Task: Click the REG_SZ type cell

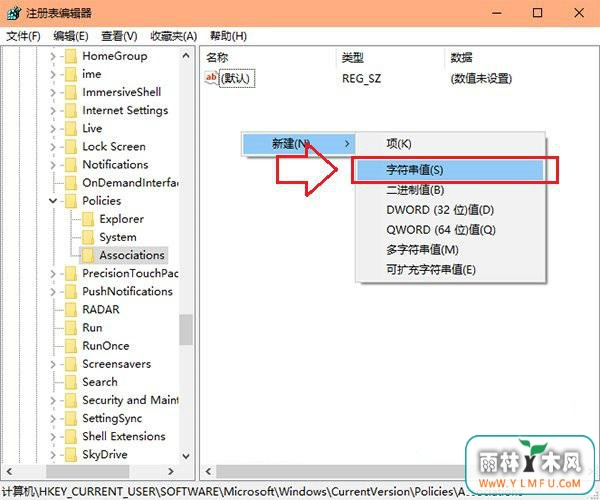Action: point(361,79)
